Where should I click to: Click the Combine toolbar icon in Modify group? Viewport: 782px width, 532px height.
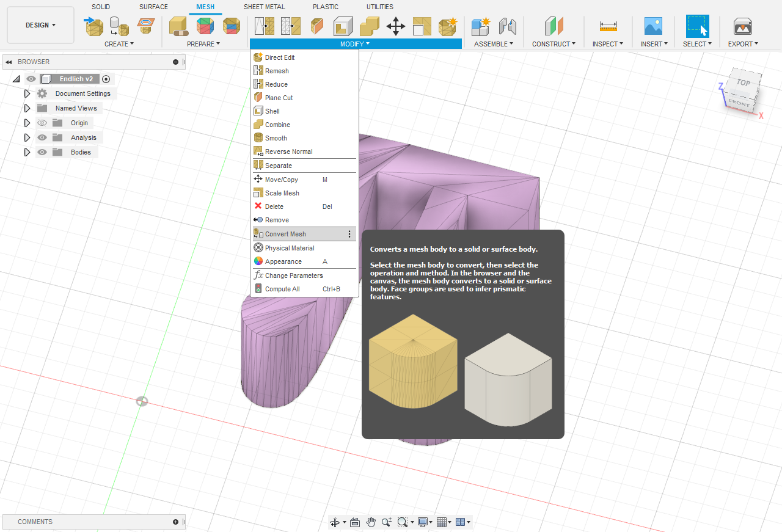pos(370,26)
